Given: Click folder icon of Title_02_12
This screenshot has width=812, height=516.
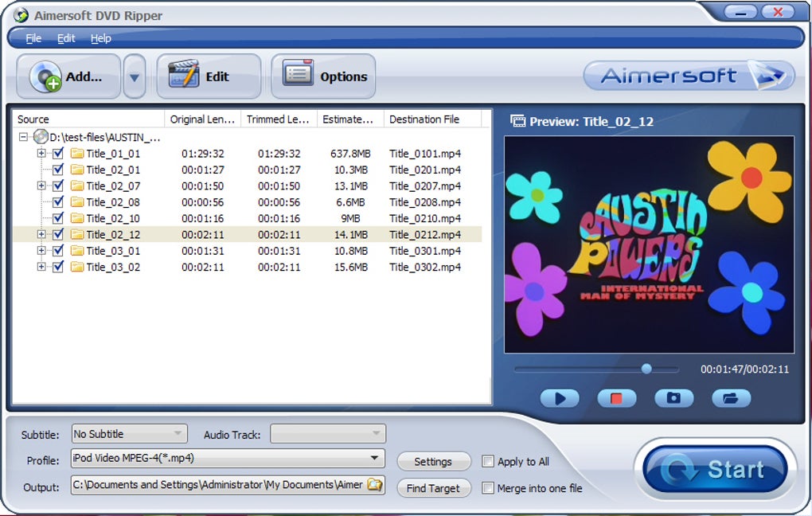Looking at the screenshot, I should point(77,234).
